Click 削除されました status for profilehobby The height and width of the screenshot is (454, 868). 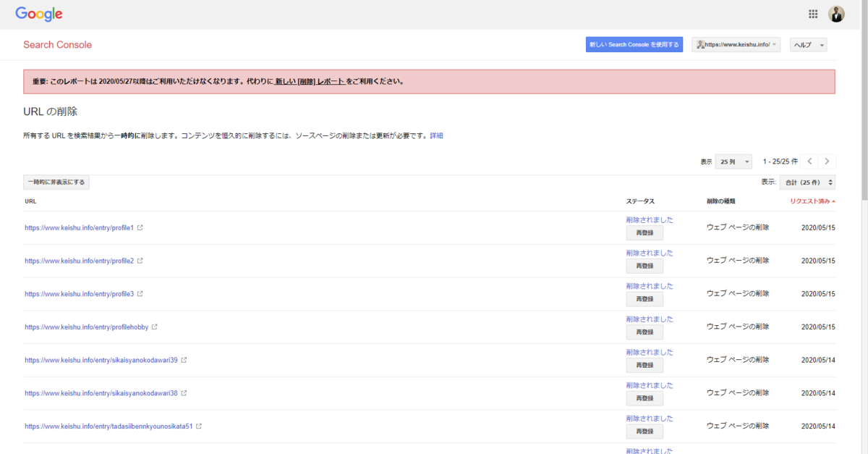[650, 319]
